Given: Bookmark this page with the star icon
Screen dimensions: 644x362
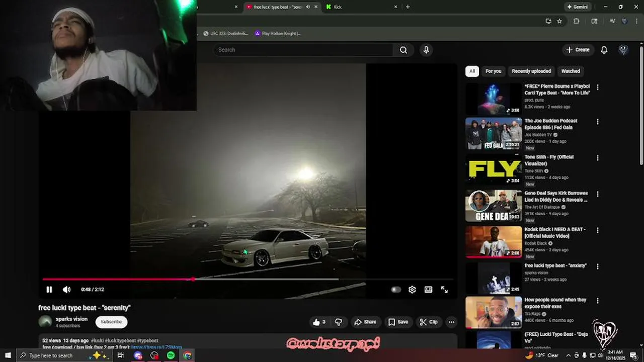Looking at the screenshot, I should [559, 21].
